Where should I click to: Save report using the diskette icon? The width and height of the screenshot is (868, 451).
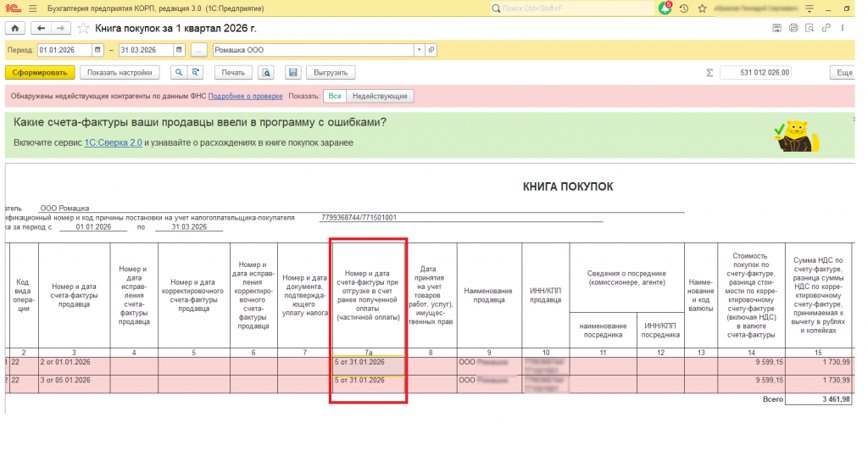(293, 73)
